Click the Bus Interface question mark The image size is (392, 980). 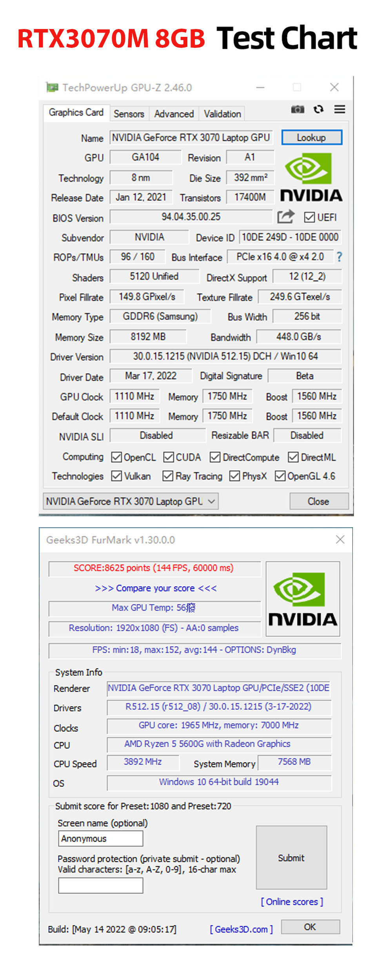[x=339, y=257]
